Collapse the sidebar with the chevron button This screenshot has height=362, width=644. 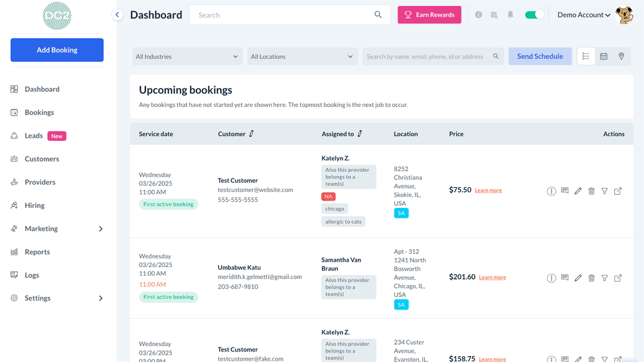(x=118, y=15)
